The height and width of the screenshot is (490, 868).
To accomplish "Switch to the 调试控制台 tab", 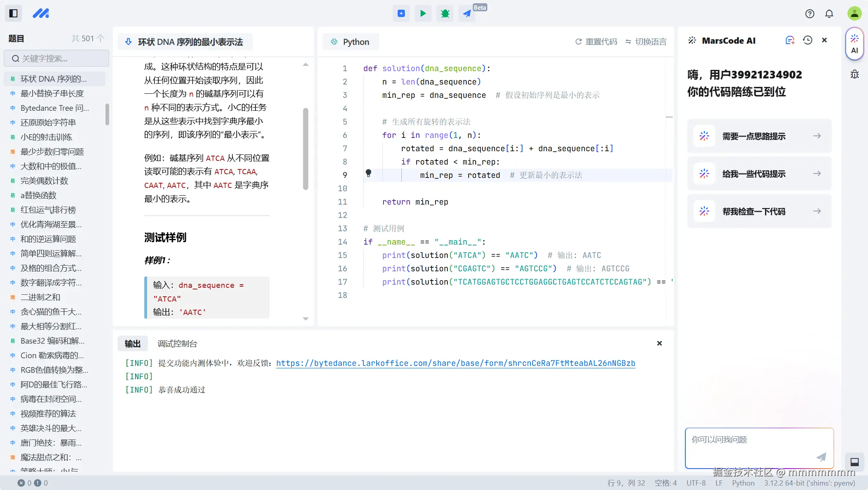I will [177, 343].
